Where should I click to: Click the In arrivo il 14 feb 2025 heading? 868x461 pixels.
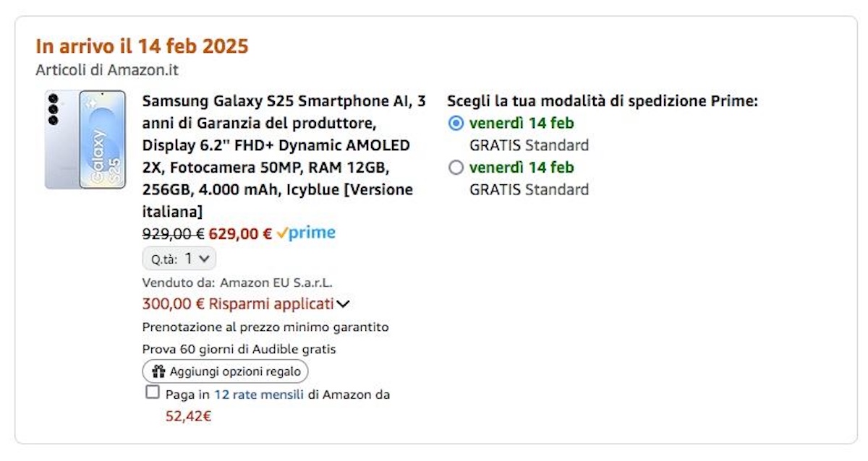[142, 46]
